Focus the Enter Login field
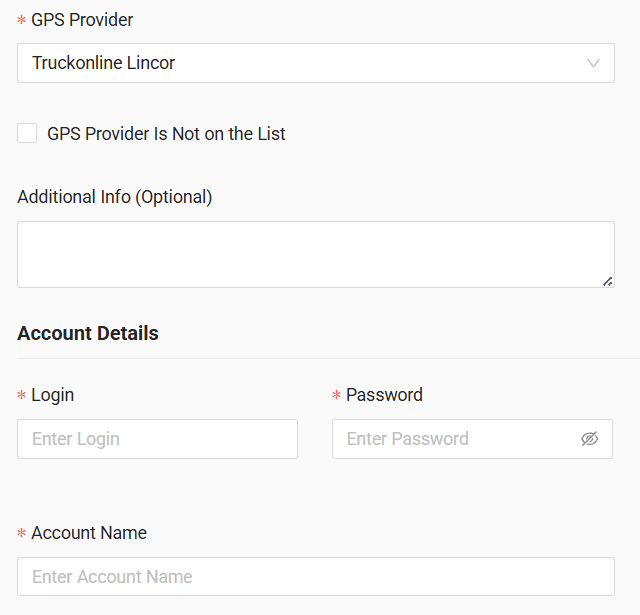This screenshot has height=615, width=640. [x=157, y=439]
